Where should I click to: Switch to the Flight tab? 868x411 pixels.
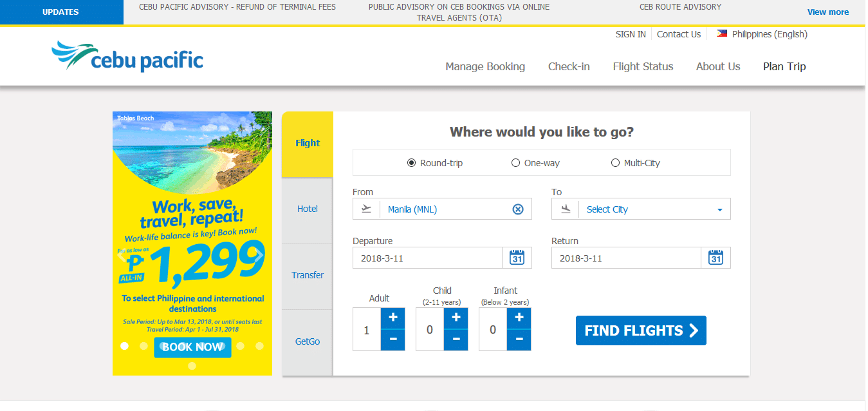pyautogui.click(x=308, y=143)
